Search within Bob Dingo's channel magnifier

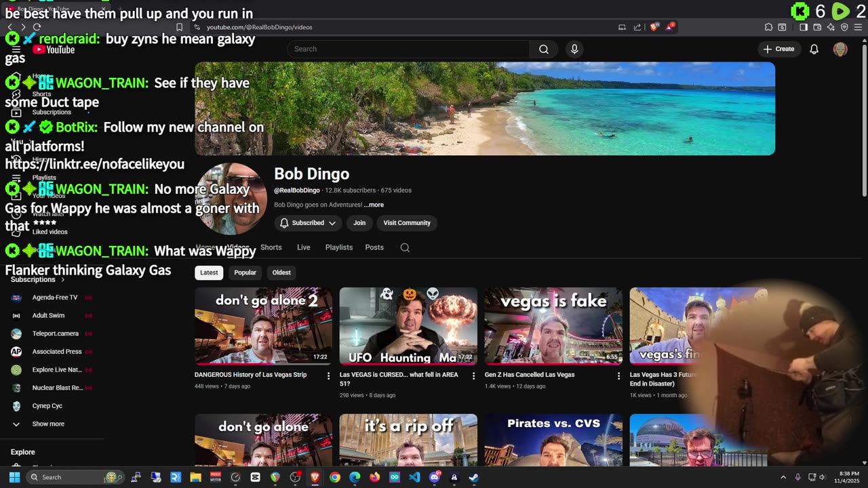point(405,247)
